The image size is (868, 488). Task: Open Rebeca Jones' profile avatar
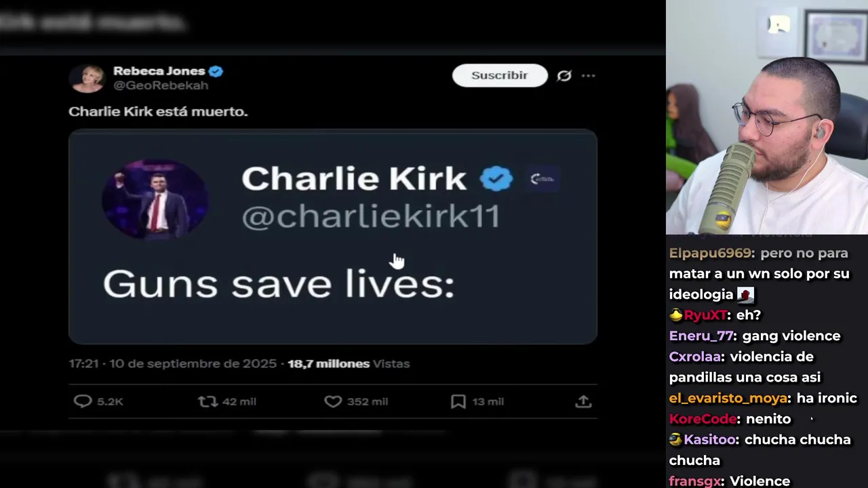click(87, 79)
